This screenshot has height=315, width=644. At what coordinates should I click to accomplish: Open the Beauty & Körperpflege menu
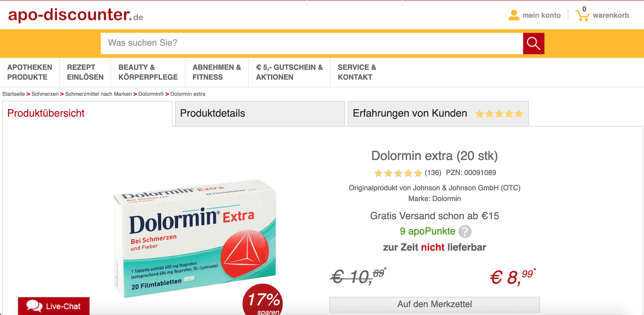(148, 73)
